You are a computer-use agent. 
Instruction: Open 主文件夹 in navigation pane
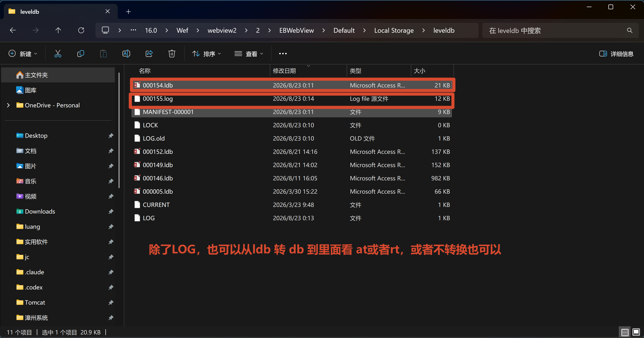tap(58, 75)
